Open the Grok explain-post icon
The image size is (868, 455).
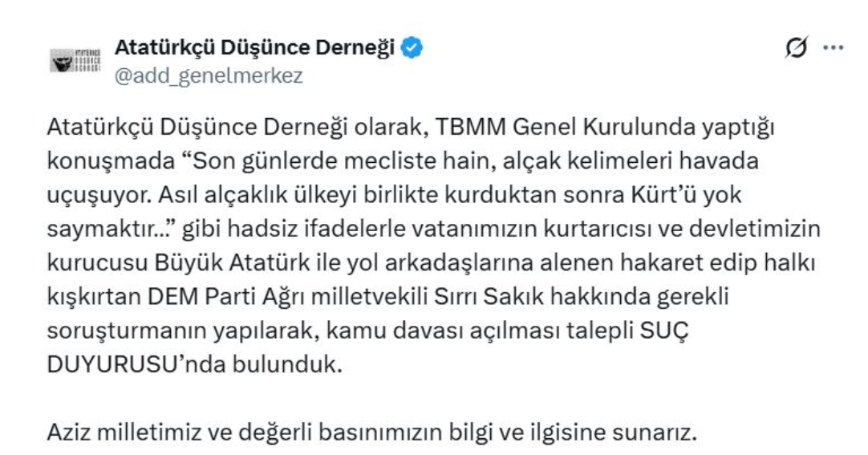click(x=796, y=48)
